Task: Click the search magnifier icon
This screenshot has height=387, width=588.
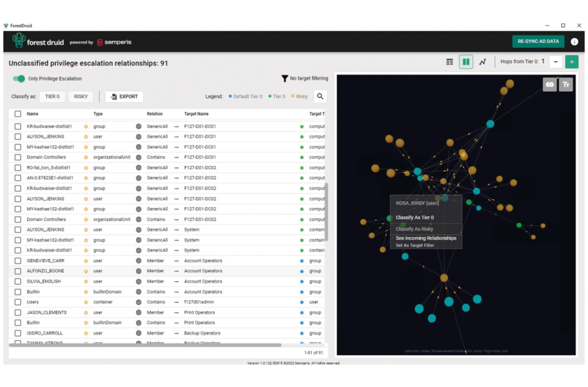Action: point(320,97)
